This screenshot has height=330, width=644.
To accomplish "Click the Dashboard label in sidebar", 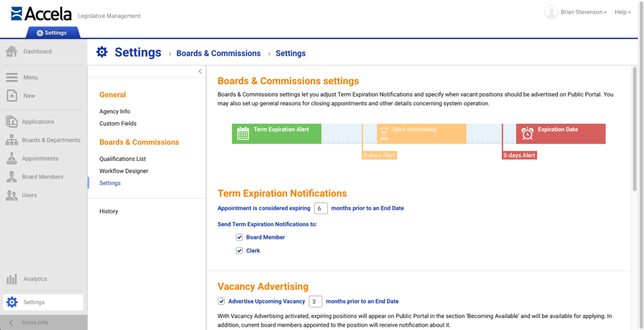I will [x=38, y=52].
